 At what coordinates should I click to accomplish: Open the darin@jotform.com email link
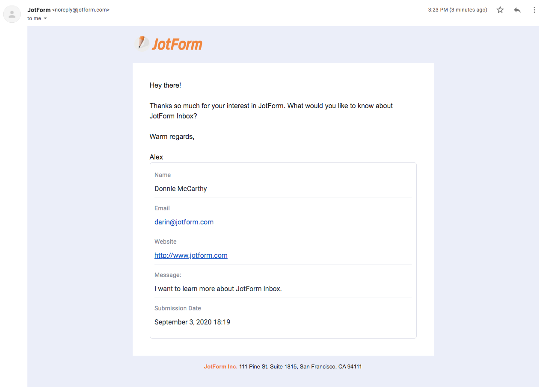(x=184, y=222)
